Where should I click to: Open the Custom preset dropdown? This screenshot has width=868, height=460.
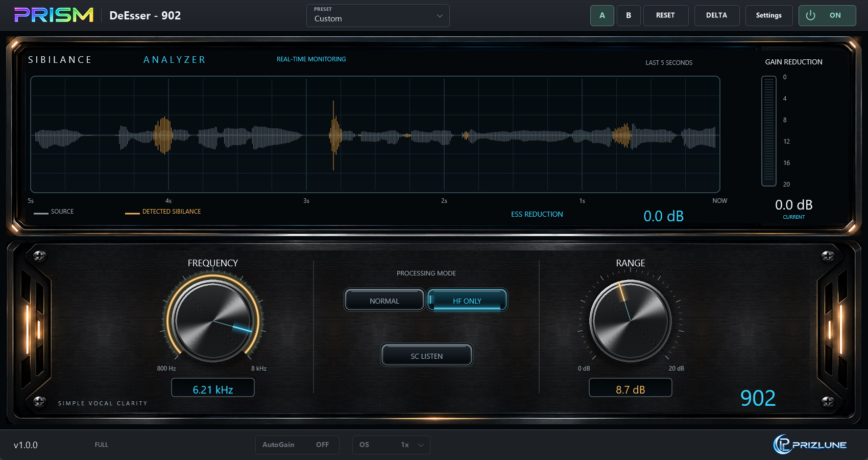378,15
